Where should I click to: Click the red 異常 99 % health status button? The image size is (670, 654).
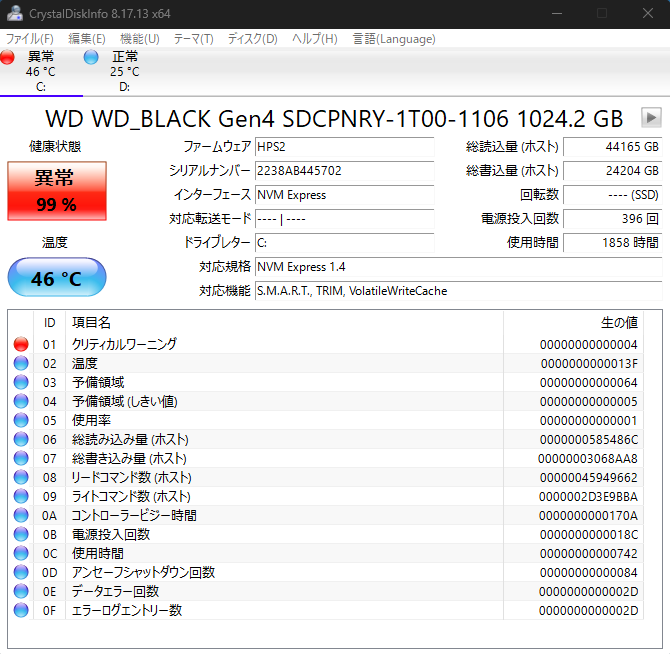(57, 191)
